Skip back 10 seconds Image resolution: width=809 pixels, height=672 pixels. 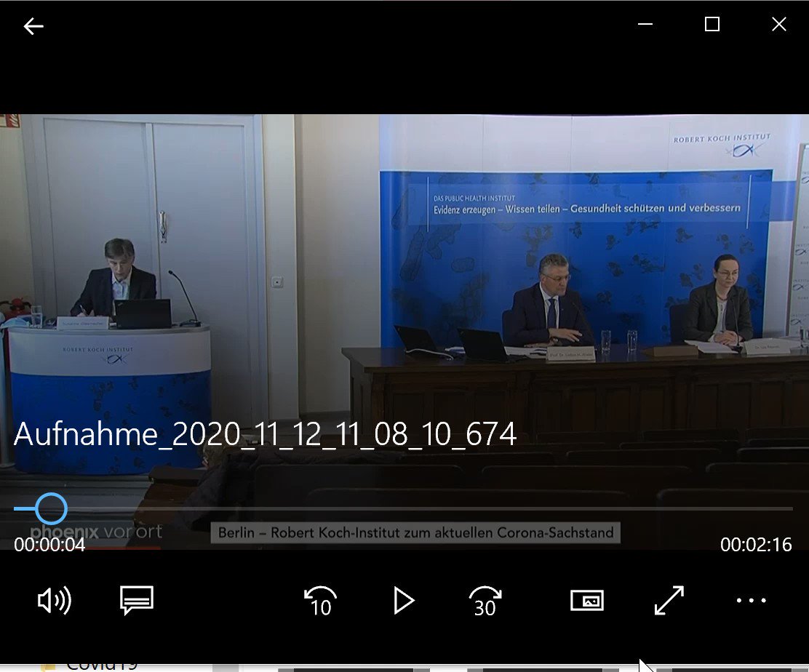pyautogui.click(x=320, y=601)
